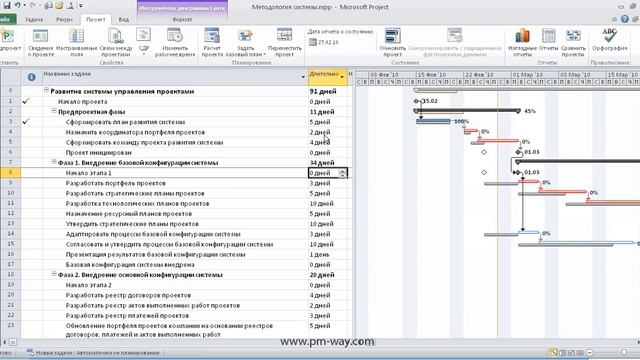The height and width of the screenshot is (360, 640).
Task: Collapse the summary task Развитие системы управления проектами
Action: (46, 90)
